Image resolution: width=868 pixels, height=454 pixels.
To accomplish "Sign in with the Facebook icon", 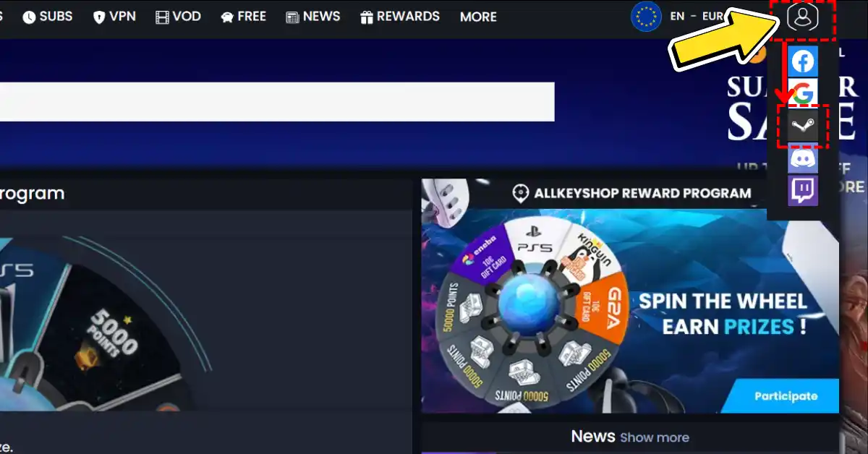I will (x=803, y=61).
